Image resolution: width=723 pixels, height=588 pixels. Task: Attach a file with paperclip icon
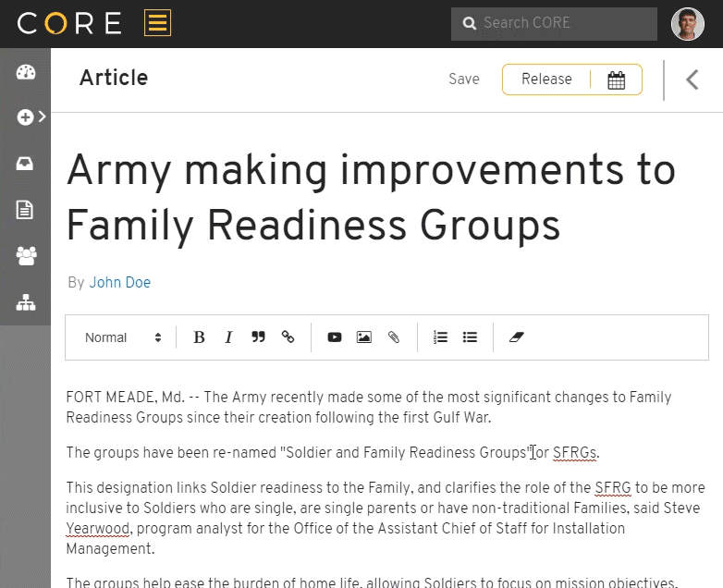394,337
